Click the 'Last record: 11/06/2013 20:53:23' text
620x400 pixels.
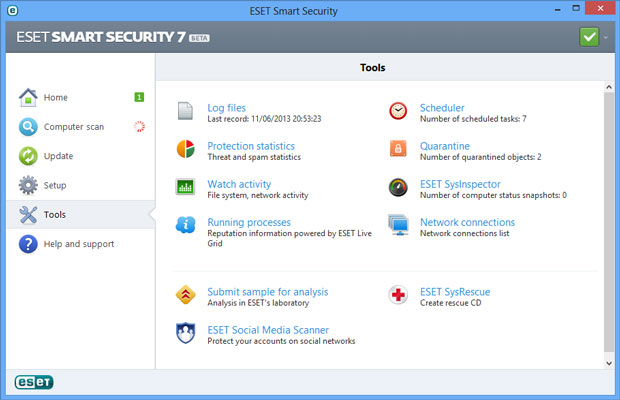click(265, 119)
